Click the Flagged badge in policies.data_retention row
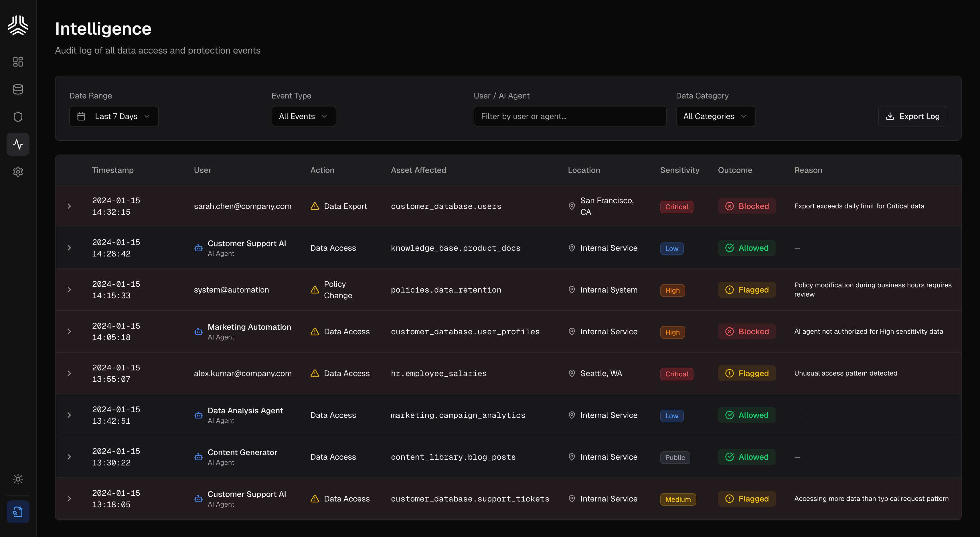 (746, 290)
